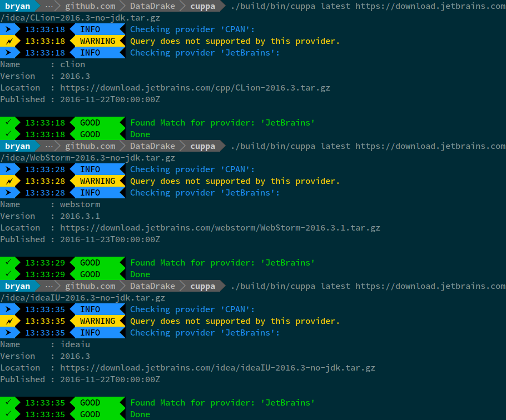Click Published '2016-11-22T00:00:00Z' in the clion block

coord(110,99)
